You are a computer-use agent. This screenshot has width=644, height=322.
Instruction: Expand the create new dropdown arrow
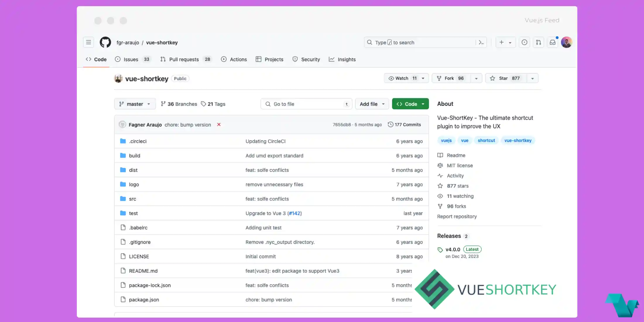pyautogui.click(x=510, y=43)
